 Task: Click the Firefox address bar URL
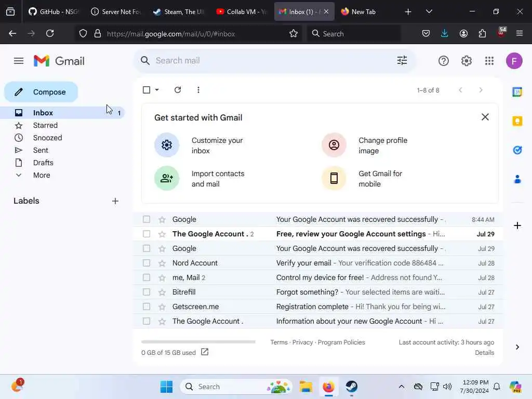pos(170,34)
